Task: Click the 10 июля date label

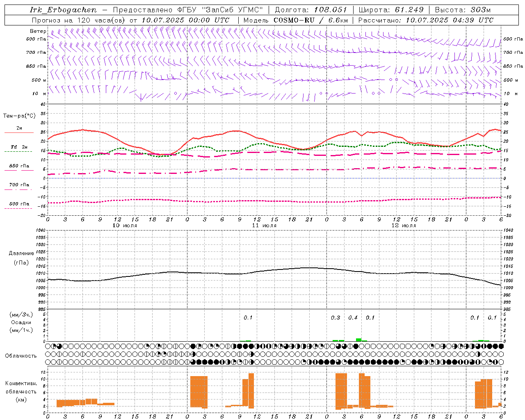Action: (125, 226)
